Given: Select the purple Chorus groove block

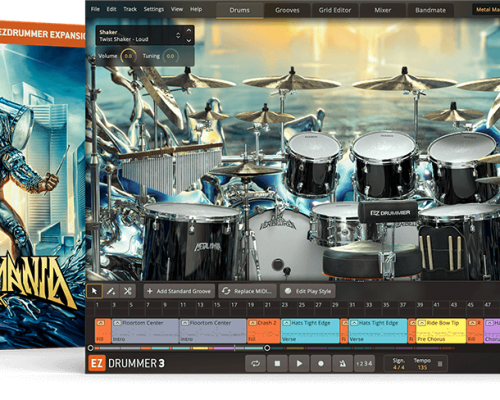Looking at the screenshot, I should 492,331.
